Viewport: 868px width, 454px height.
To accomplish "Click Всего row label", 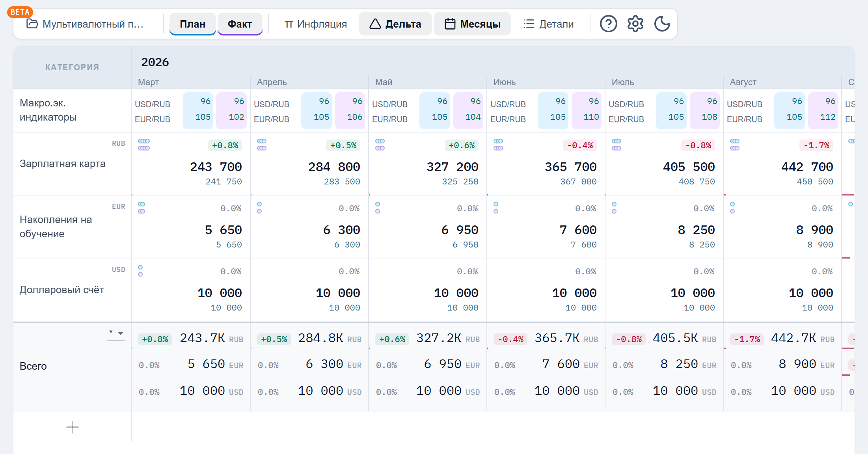I will tap(33, 366).
